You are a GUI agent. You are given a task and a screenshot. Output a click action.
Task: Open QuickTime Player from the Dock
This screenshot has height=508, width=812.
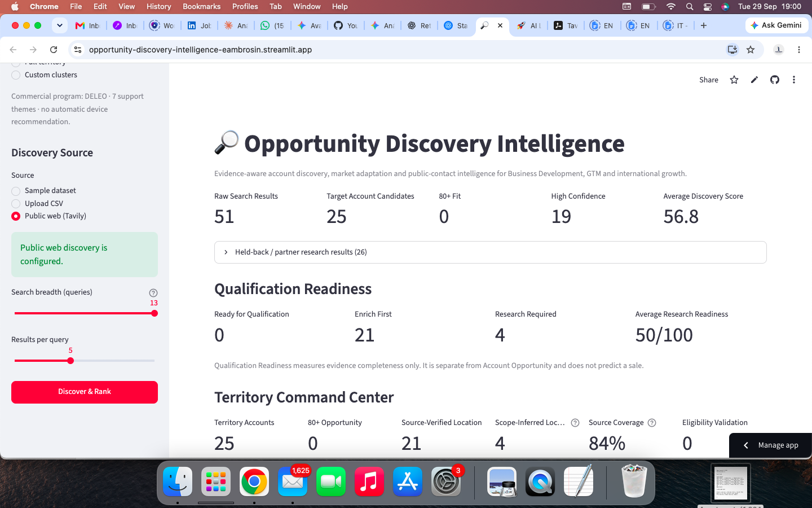click(x=540, y=481)
